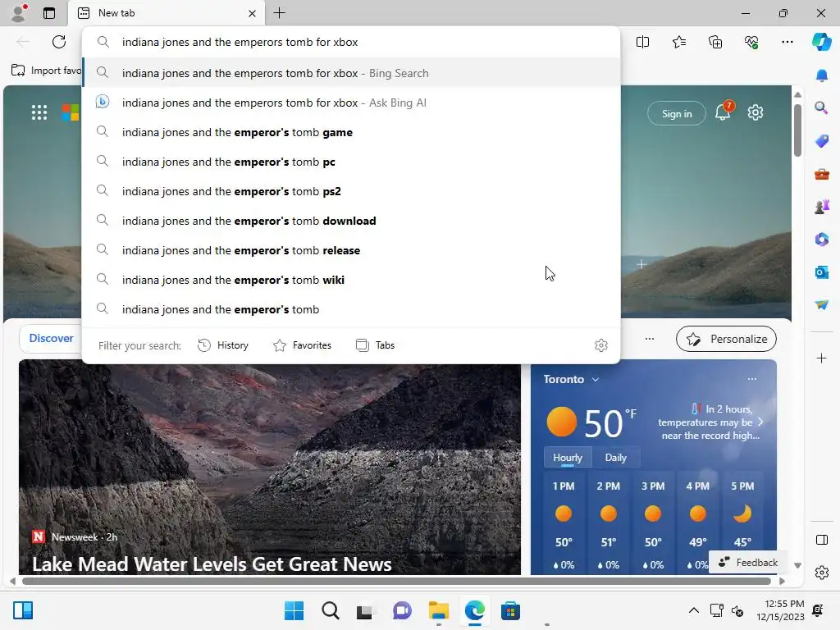Screen dimensions: 840x630
Task: Select the Bing Search suggestion
Action: tap(351, 73)
